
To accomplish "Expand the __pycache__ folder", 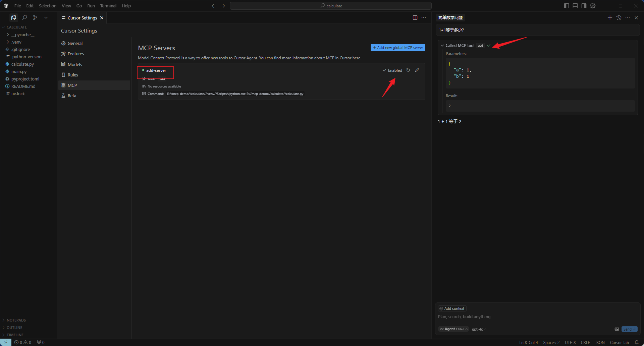I will (22, 35).
